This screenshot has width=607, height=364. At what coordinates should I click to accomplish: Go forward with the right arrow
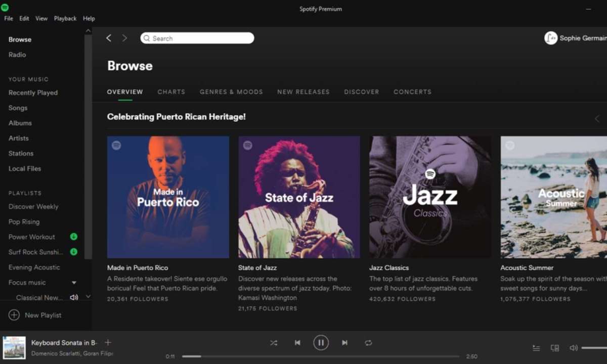124,38
